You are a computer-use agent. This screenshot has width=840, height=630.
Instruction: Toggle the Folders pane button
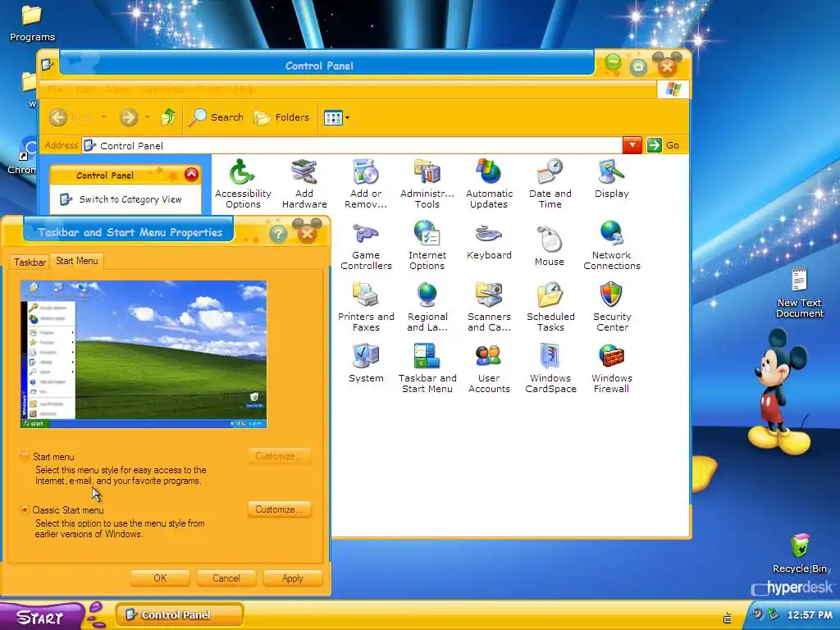point(281,116)
